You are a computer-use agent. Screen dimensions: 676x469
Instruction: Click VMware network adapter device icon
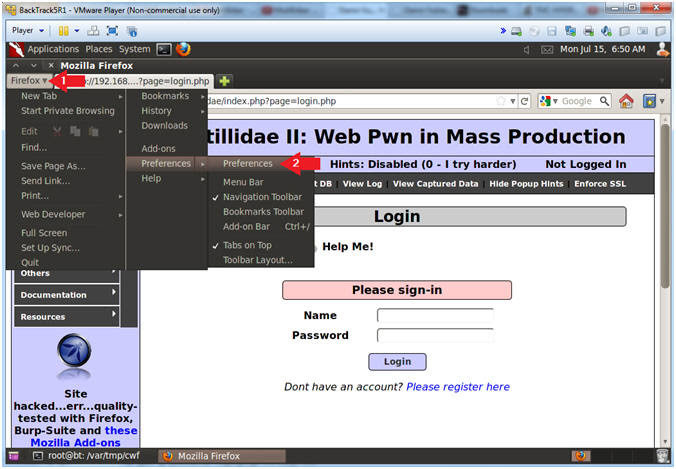click(570, 31)
